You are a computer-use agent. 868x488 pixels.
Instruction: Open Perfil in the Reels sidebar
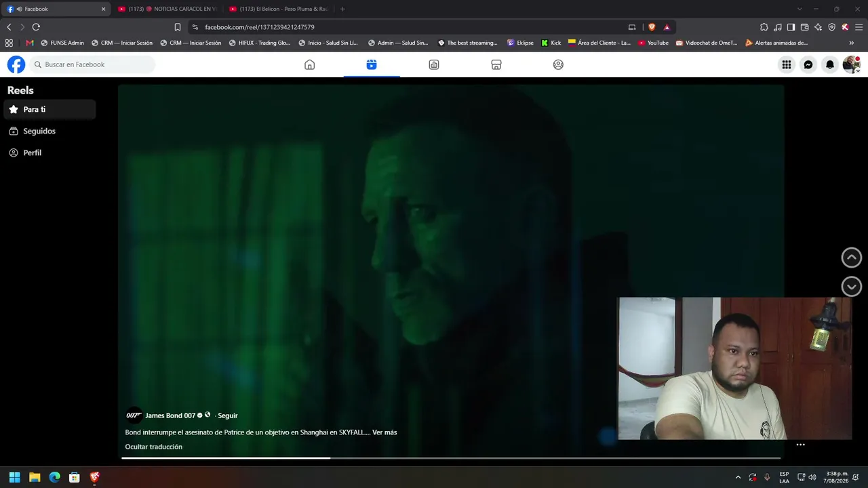[50, 152]
